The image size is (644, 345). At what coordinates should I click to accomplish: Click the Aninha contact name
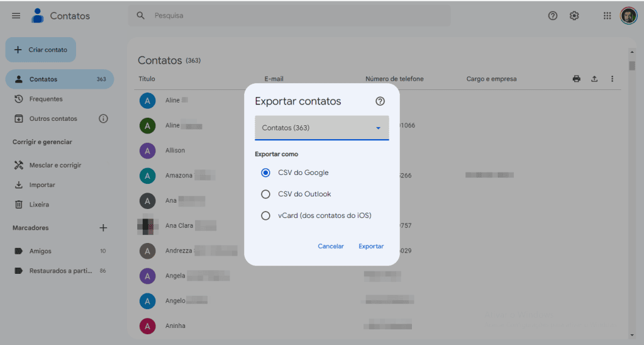pyautogui.click(x=175, y=326)
